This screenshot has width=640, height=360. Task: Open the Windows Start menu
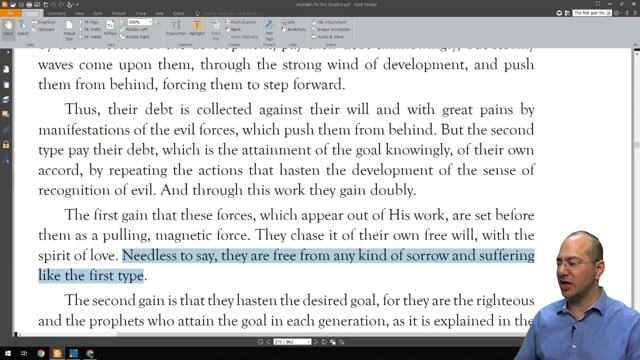pos(8,353)
